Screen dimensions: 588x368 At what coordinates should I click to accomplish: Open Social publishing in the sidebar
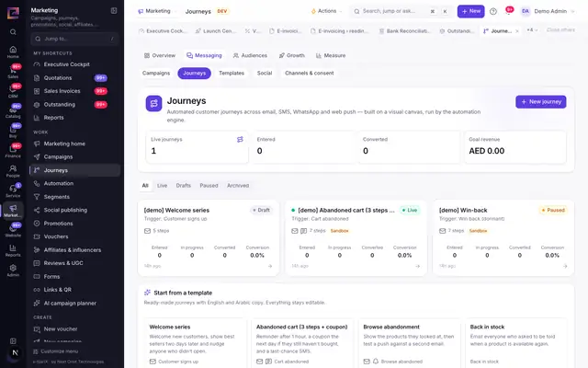coord(75,211)
